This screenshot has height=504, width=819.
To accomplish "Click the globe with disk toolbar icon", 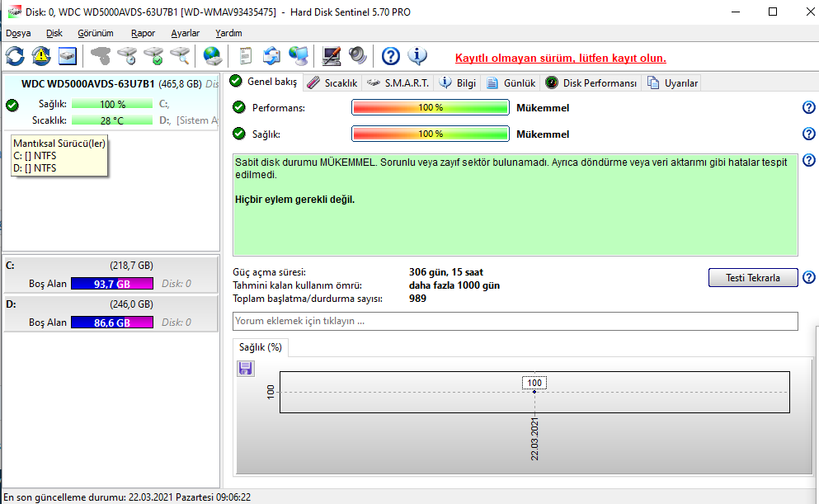I will 213,56.
